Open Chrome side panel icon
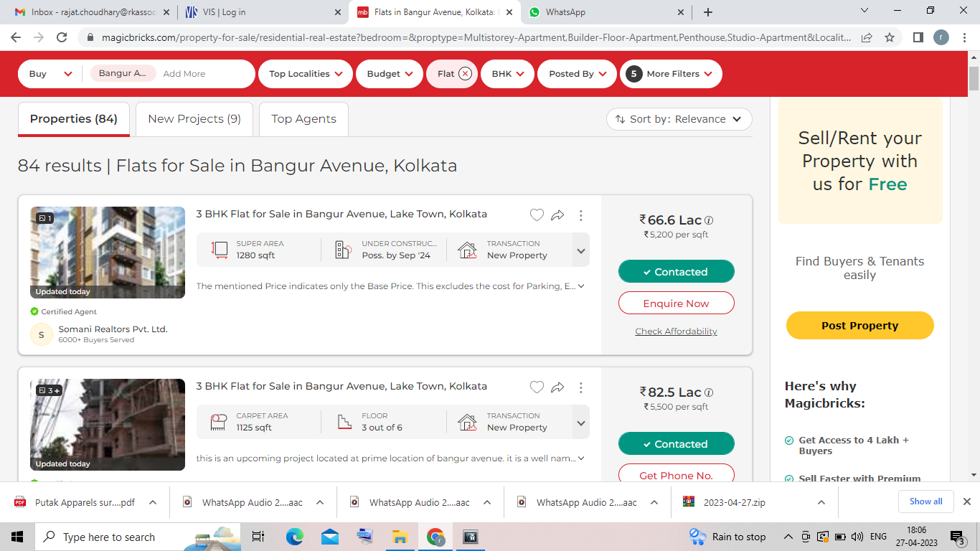This screenshot has height=551, width=980. coord(918,37)
